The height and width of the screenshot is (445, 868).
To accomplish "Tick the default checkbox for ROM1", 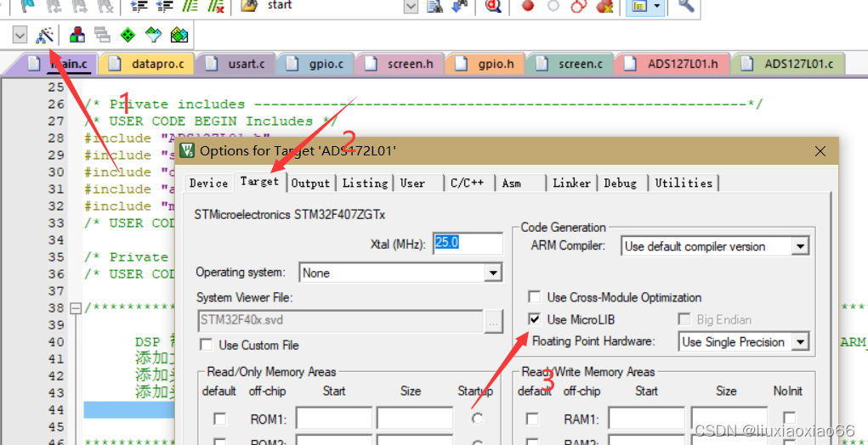I will coord(220,419).
